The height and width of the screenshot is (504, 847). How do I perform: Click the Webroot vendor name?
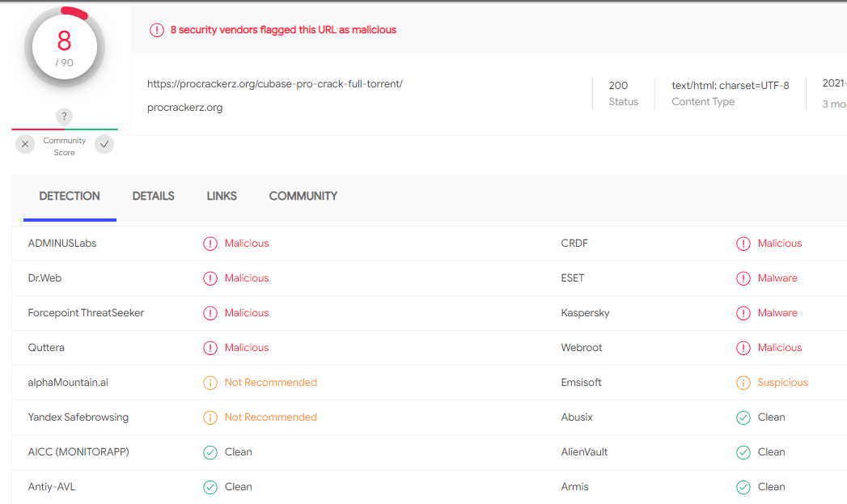581,347
